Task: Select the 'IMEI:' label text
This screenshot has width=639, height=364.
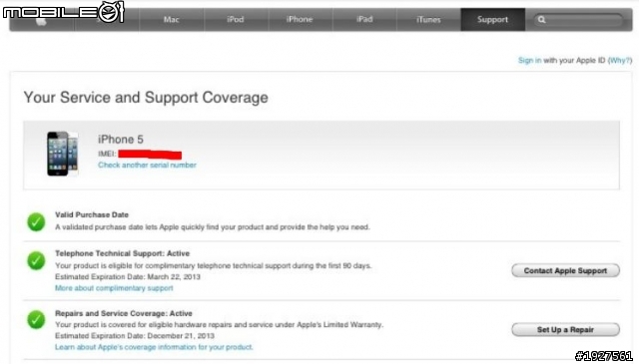Action: click(x=107, y=154)
